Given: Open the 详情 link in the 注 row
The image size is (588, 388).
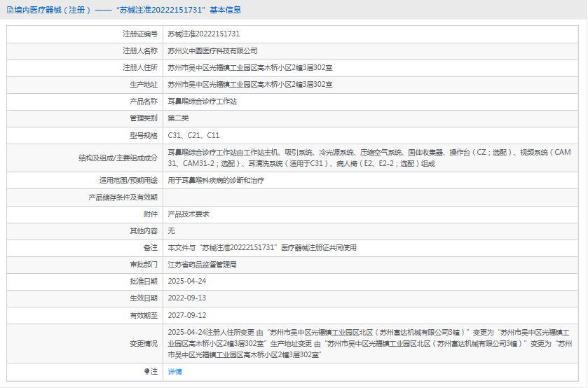Looking at the screenshot, I should pos(175,371).
